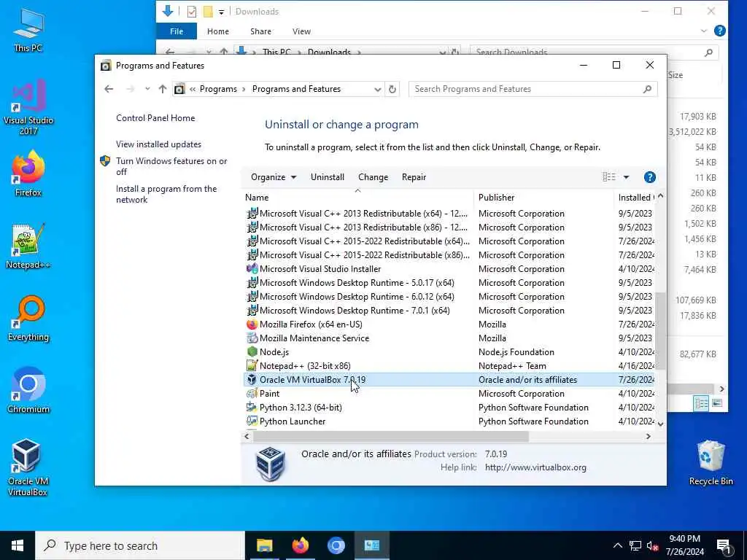The image size is (747, 560).
Task: Select Python 3.12.3 (64-bit) entry
Action: [x=449, y=407]
